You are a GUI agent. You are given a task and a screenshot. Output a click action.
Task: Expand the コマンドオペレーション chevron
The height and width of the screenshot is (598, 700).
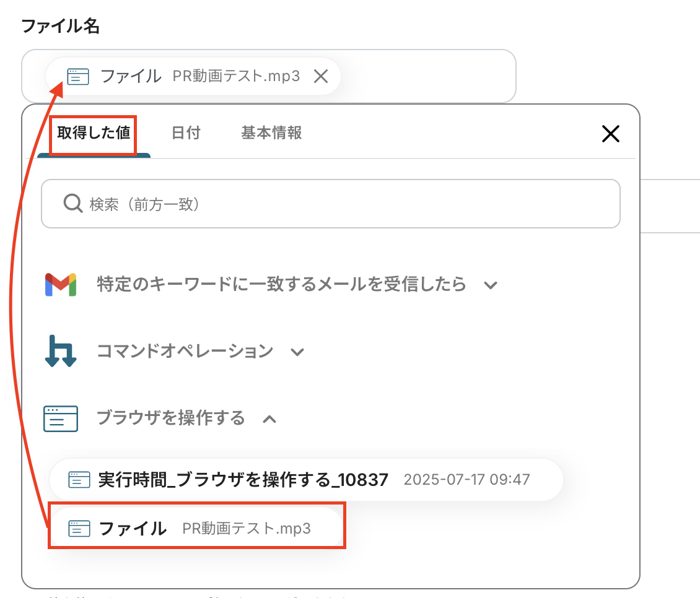point(297,352)
